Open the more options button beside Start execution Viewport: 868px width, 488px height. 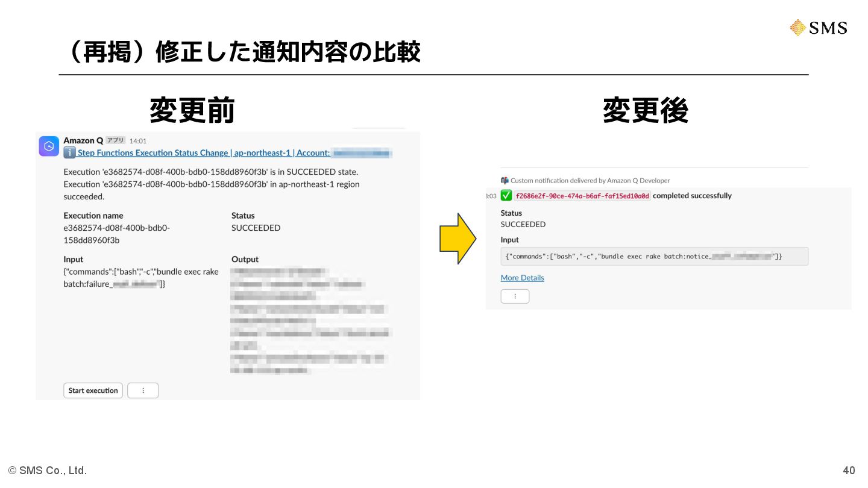[x=143, y=390]
